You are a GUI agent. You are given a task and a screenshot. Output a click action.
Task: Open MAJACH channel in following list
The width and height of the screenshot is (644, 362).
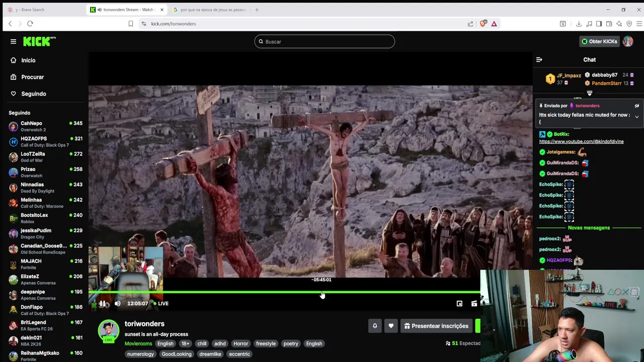pyautogui.click(x=45, y=264)
